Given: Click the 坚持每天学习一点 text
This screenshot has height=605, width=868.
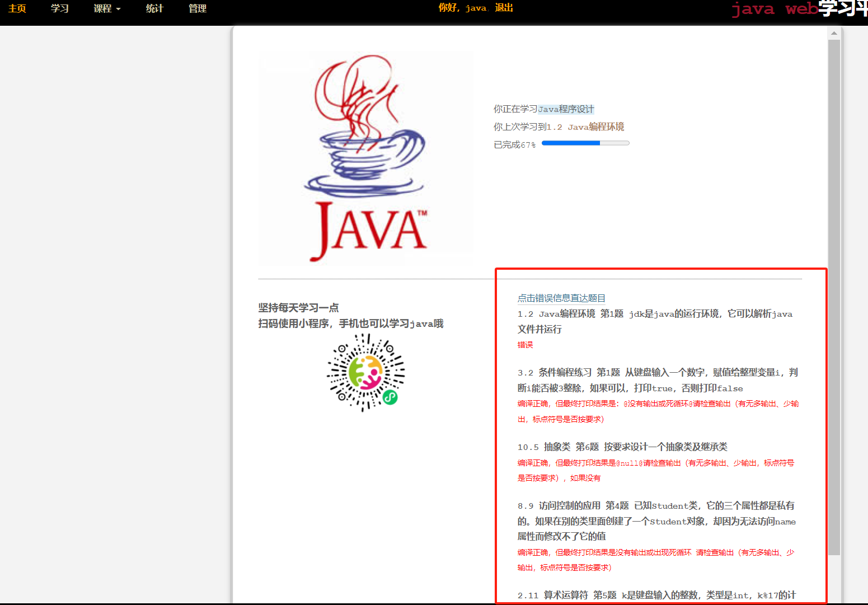Looking at the screenshot, I should click(x=298, y=308).
